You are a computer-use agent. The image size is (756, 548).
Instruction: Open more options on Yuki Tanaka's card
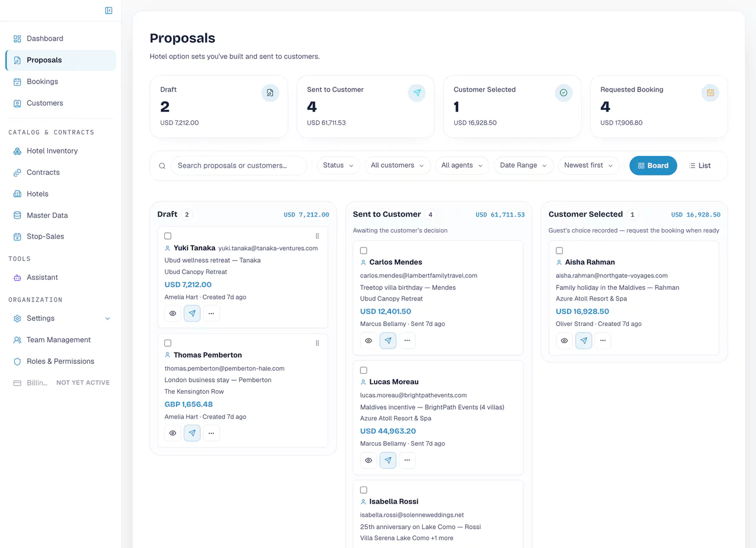click(x=211, y=314)
